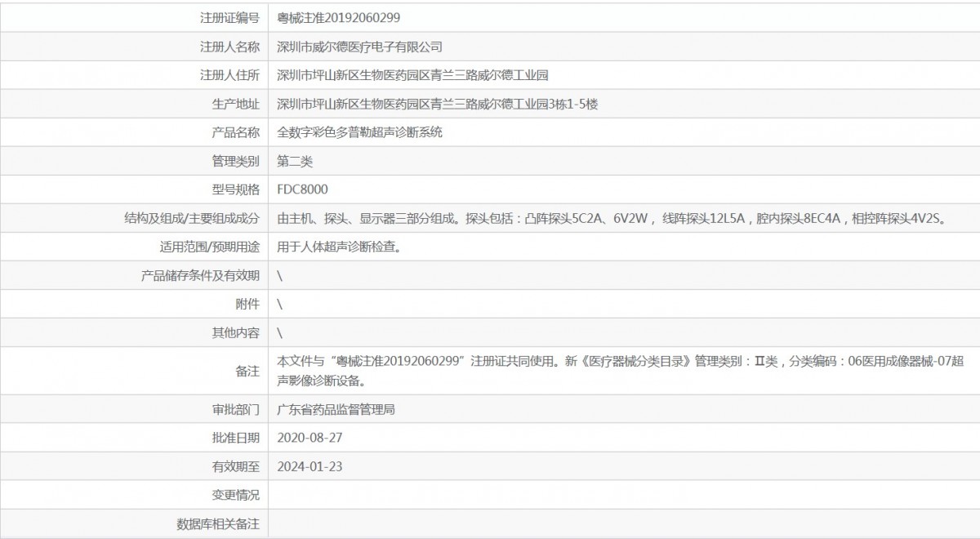980x539 pixels.
Task: Select company name 深圳市威尔德医疗电子有限公司
Action: click(x=360, y=47)
